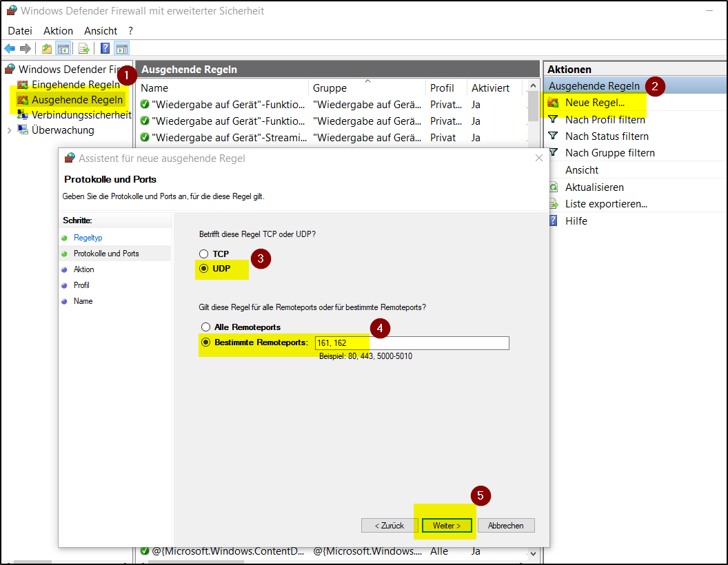Click the Windows Defender Firewall root node icon
This screenshot has width=728, height=565.
10,69
